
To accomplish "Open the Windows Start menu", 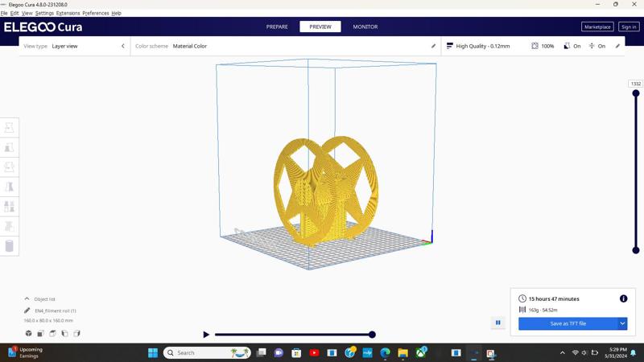I will tap(153, 352).
